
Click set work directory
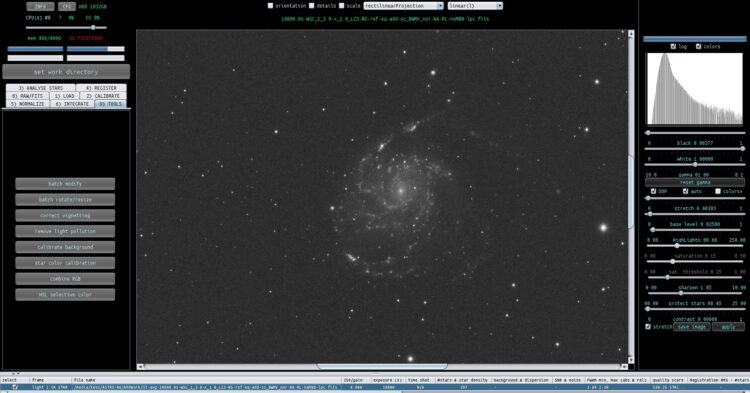pyautogui.click(x=66, y=72)
